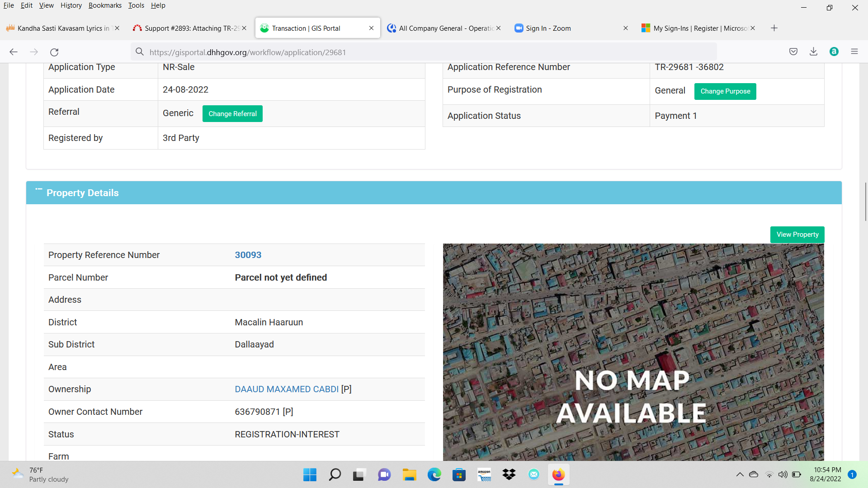Click the No Map Available image
Screen dimensions: 868x488
point(633,352)
